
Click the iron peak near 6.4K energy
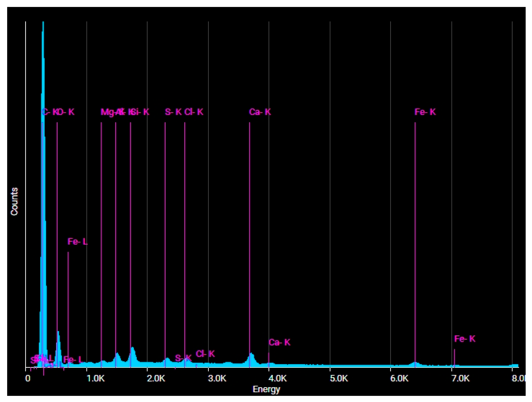415,364
